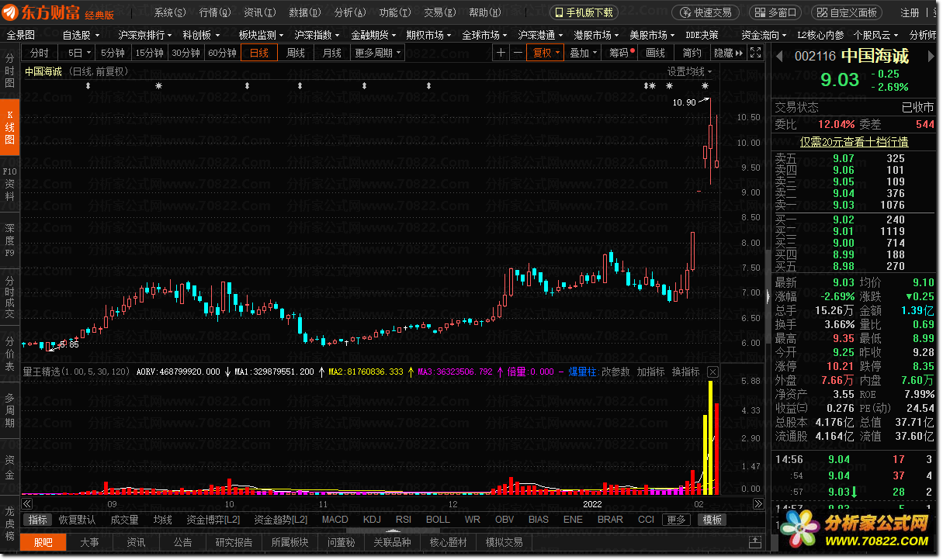Open 叠加 overlay dropdown
This screenshot has height=560, width=943.
[584, 53]
